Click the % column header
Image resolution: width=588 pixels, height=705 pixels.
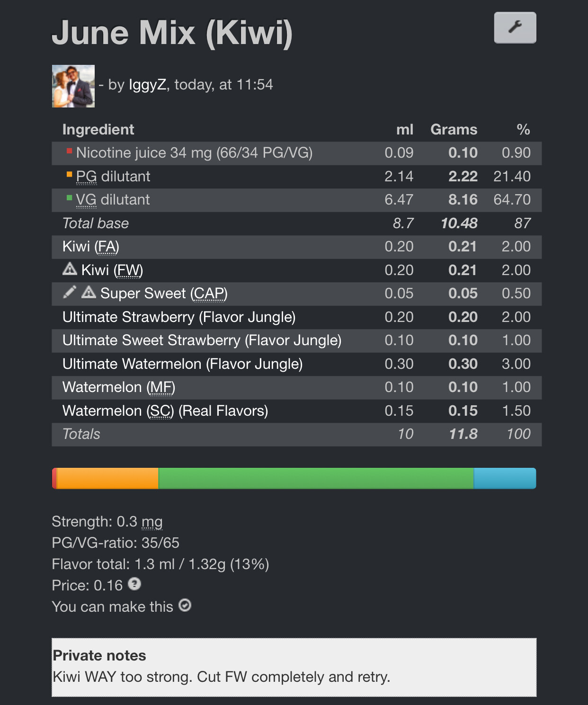tap(523, 130)
